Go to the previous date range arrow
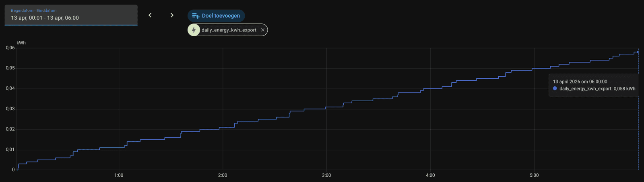 pos(150,15)
